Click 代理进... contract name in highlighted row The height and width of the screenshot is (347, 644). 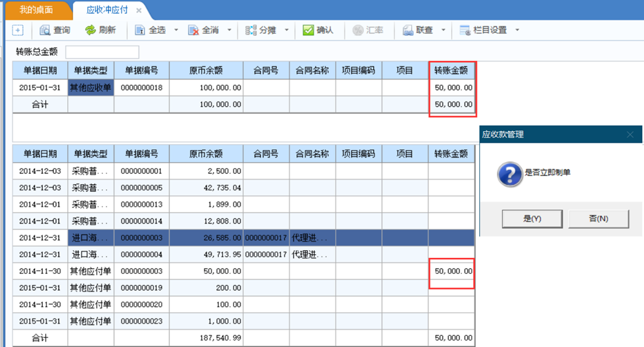click(312, 238)
